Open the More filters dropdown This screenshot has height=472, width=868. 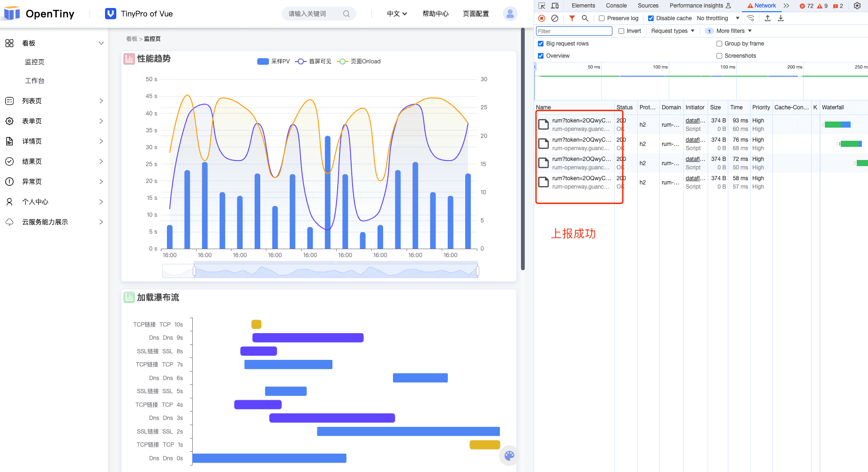click(729, 31)
